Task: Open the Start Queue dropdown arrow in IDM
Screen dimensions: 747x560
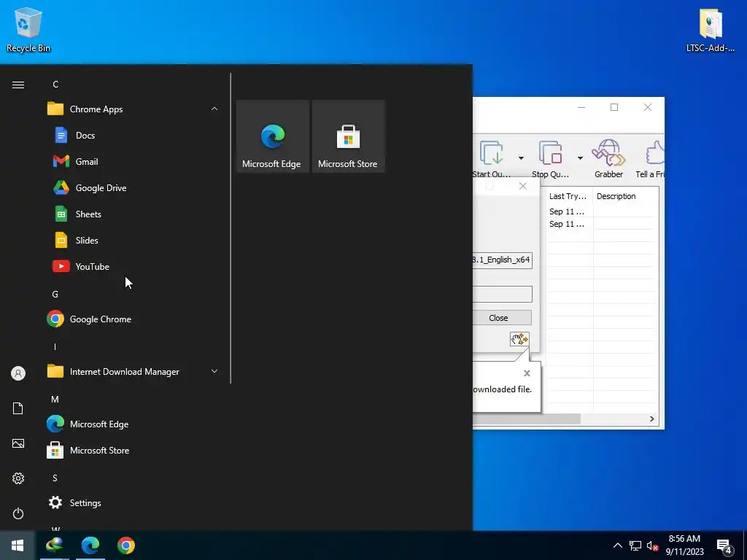Action: (x=521, y=158)
